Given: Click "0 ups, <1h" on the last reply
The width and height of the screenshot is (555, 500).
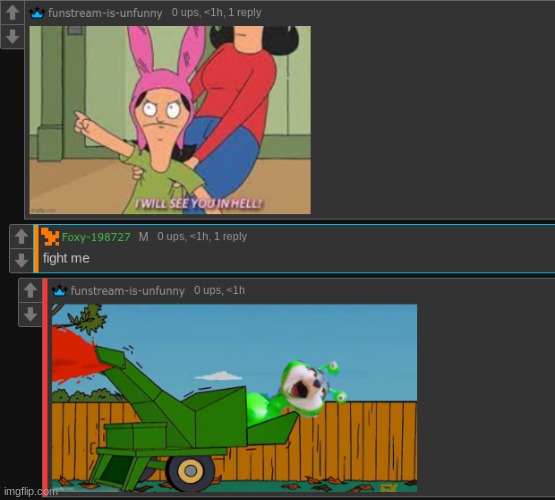Looking at the screenshot, I should coord(219,291).
